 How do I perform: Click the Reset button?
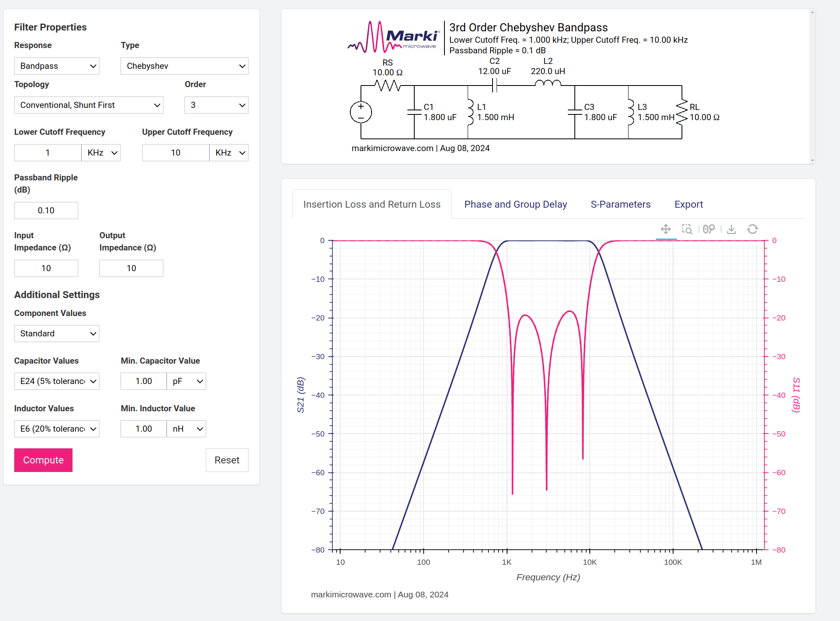[227, 460]
